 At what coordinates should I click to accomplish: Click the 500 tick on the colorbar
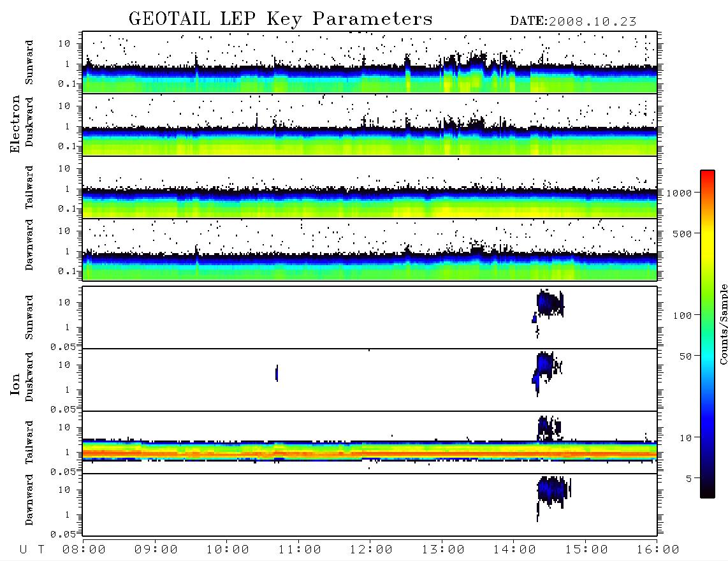click(x=683, y=233)
